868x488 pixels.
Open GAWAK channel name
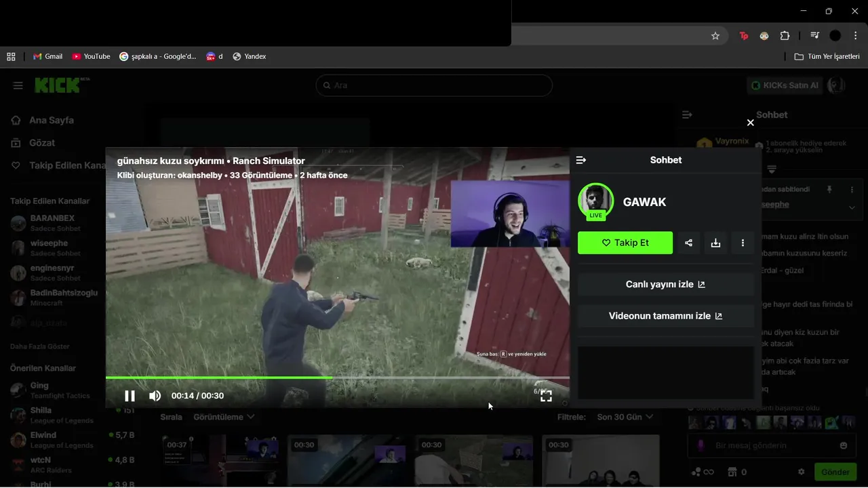pyautogui.click(x=644, y=202)
